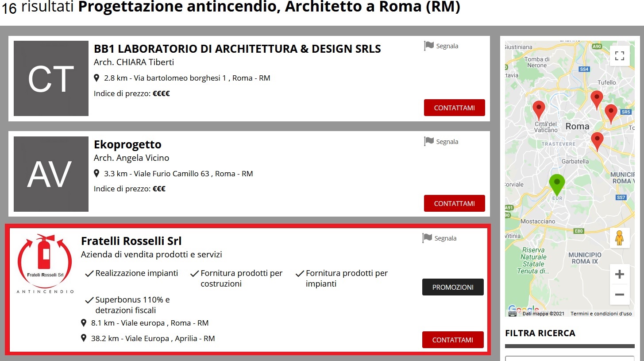The image size is (644, 361).
Task: Click the CT avatar thumbnail
Action: pyautogui.click(x=51, y=78)
